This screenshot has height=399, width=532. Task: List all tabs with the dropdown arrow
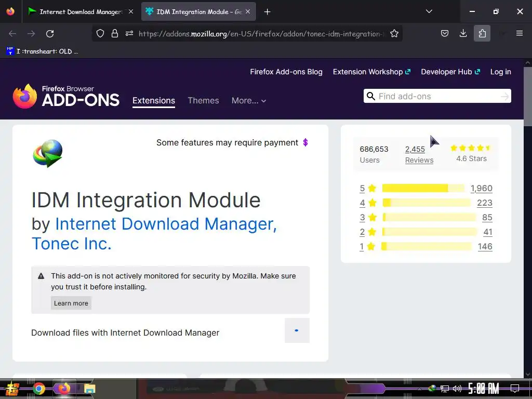(x=429, y=11)
